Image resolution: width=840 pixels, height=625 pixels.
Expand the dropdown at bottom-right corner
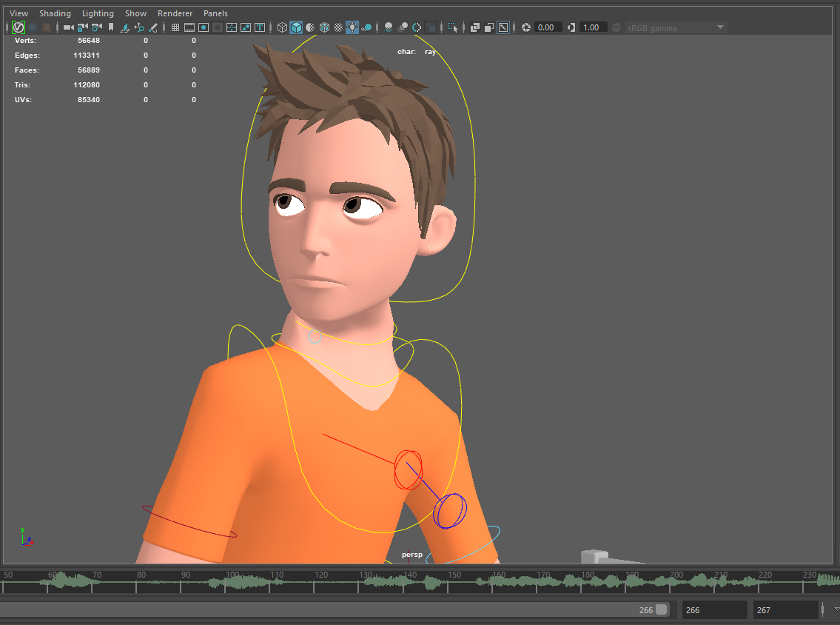click(834, 609)
